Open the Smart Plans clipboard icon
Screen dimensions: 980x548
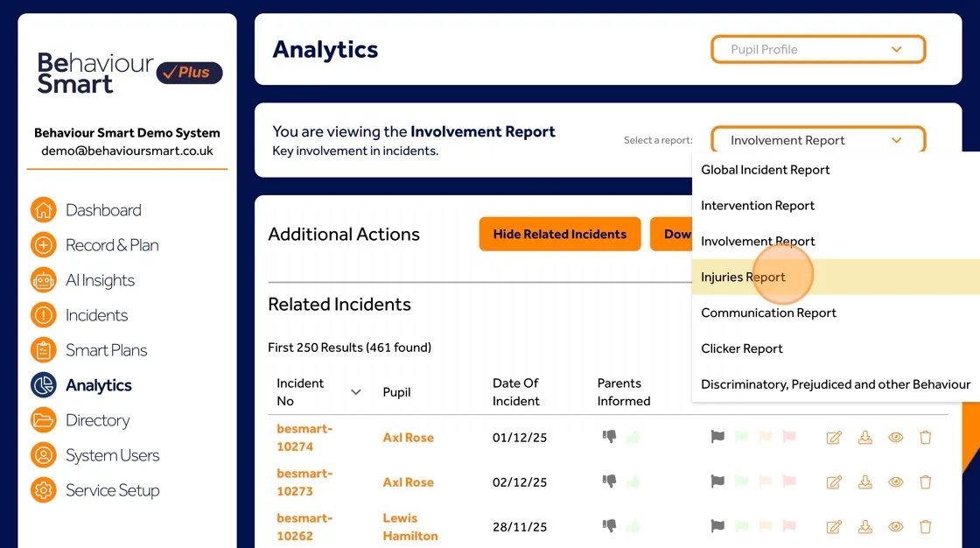pos(43,350)
